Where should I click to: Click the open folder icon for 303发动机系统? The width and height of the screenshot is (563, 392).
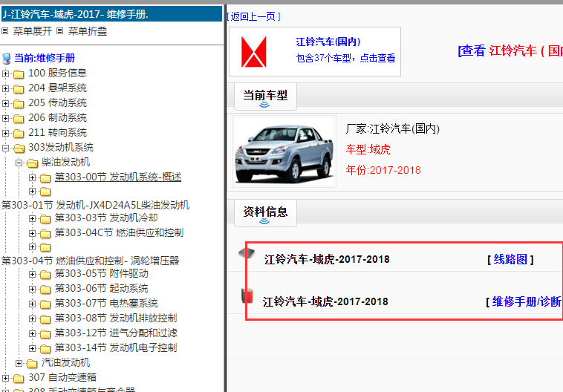[19, 148]
